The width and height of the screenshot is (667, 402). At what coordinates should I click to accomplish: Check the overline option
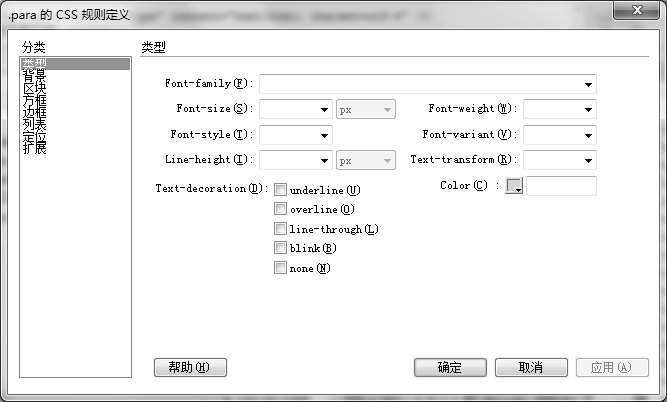(x=281, y=209)
